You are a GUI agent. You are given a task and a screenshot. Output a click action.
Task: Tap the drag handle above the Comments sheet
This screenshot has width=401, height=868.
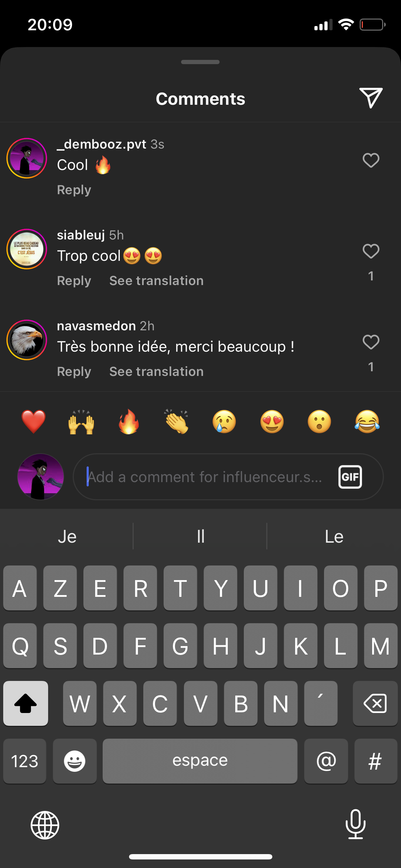(x=200, y=62)
